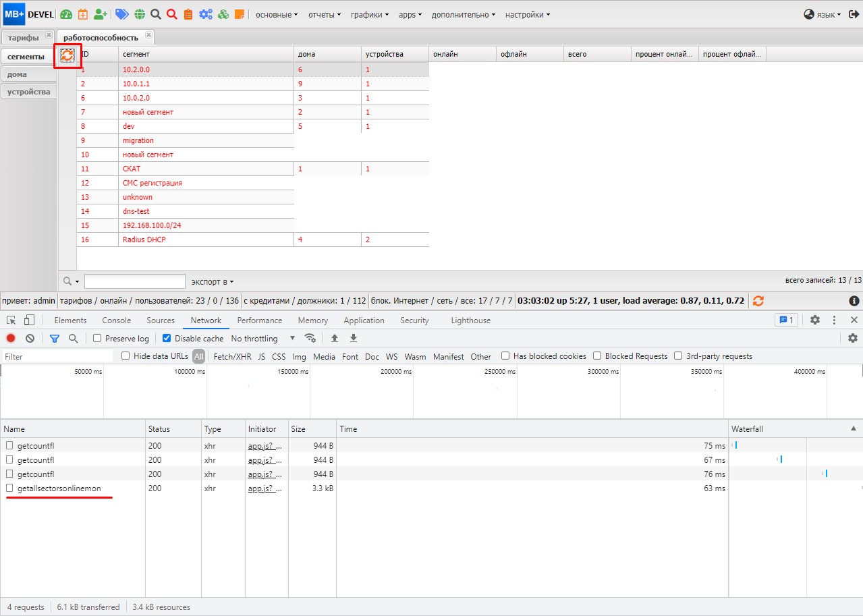Screen dimensions: 863x616
Task: Click the add user icon
Action: coord(101,14)
